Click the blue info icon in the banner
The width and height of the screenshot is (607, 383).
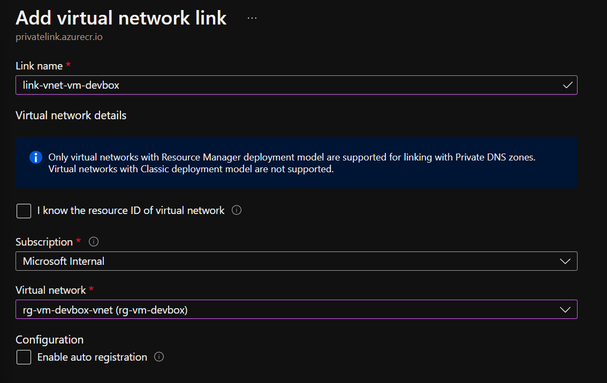point(36,157)
